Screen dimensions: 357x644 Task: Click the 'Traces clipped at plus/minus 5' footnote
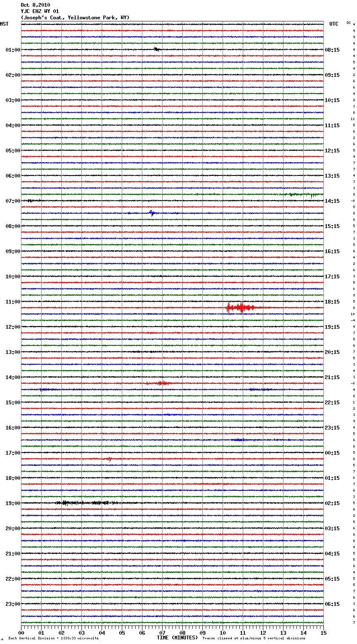[254, 639]
